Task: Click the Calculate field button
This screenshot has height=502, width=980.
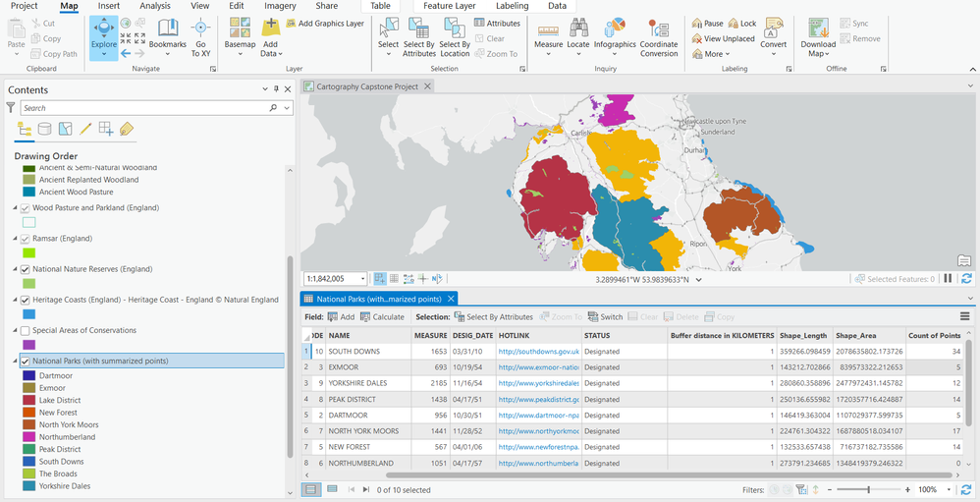Action: pyautogui.click(x=383, y=317)
